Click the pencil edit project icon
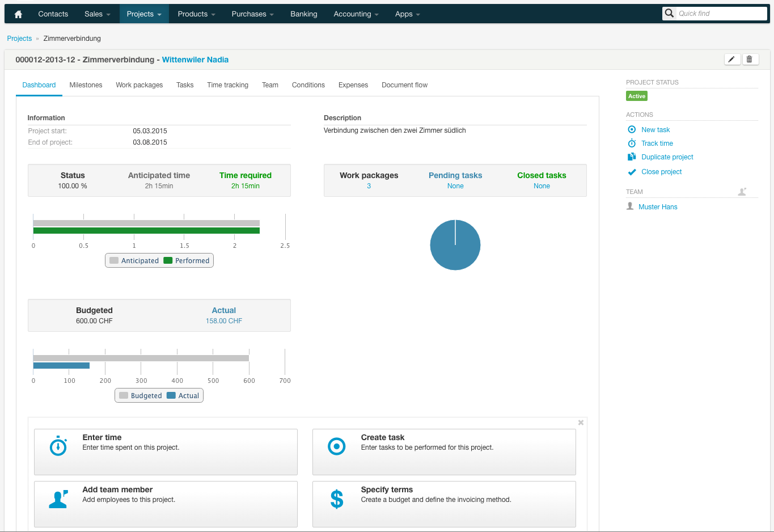This screenshot has width=774, height=532. click(732, 59)
